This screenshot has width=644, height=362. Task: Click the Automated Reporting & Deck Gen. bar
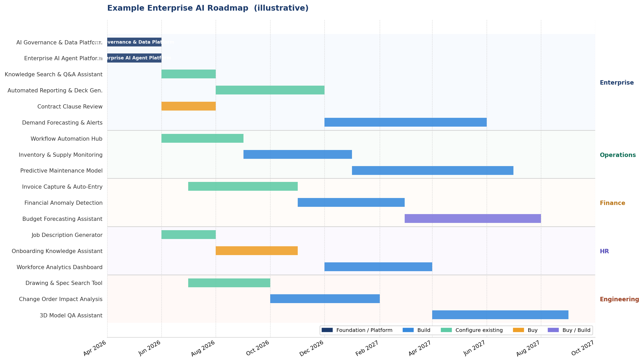coord(270,90)
